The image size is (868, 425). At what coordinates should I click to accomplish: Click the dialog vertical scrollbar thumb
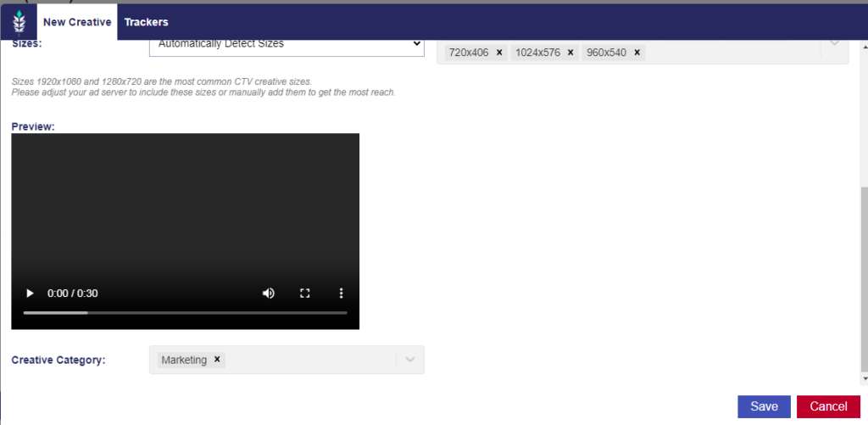[x=864, y=279]
